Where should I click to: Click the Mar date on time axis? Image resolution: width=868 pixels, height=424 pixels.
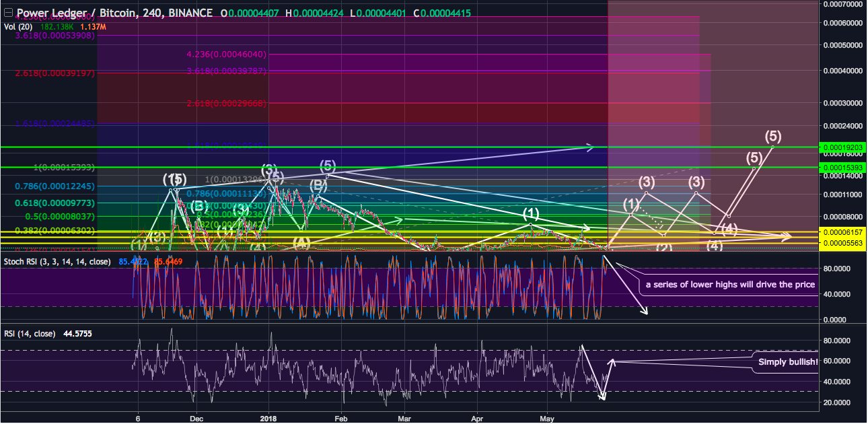coord(405,417)
